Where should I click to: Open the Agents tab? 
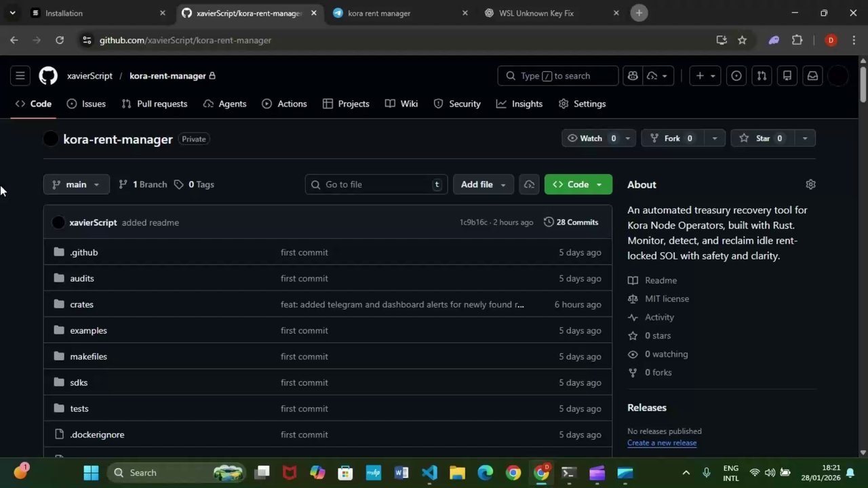[224, 104]
